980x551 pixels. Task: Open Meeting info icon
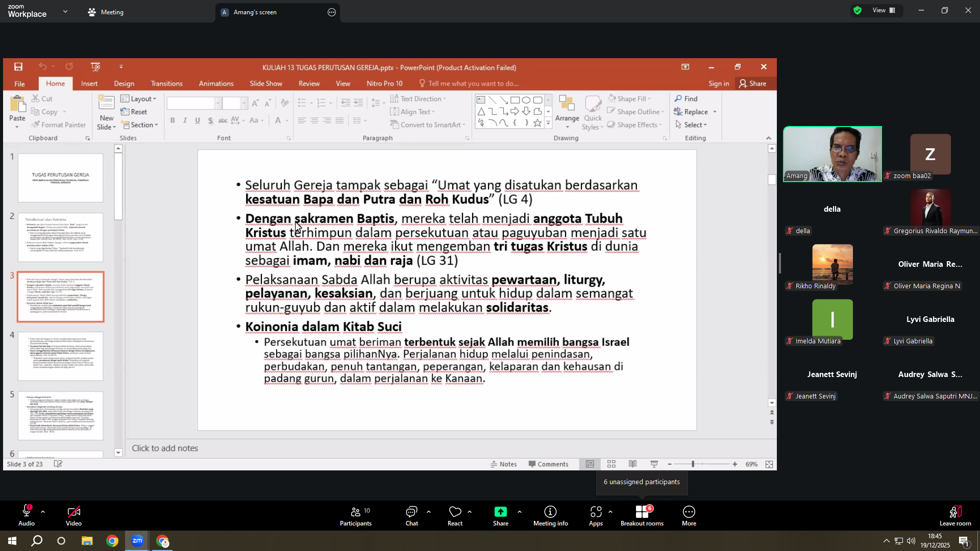550,516
